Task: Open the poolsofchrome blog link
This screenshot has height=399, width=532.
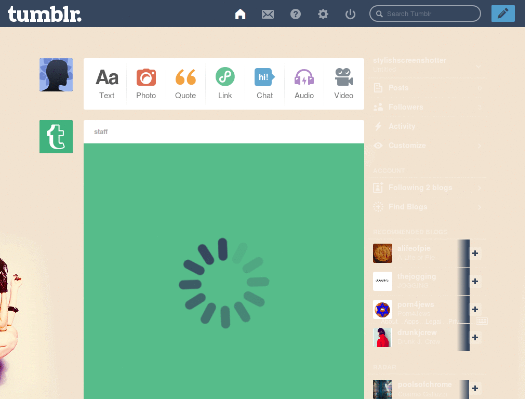Action: pyautogui.click(x=425, y=384)
